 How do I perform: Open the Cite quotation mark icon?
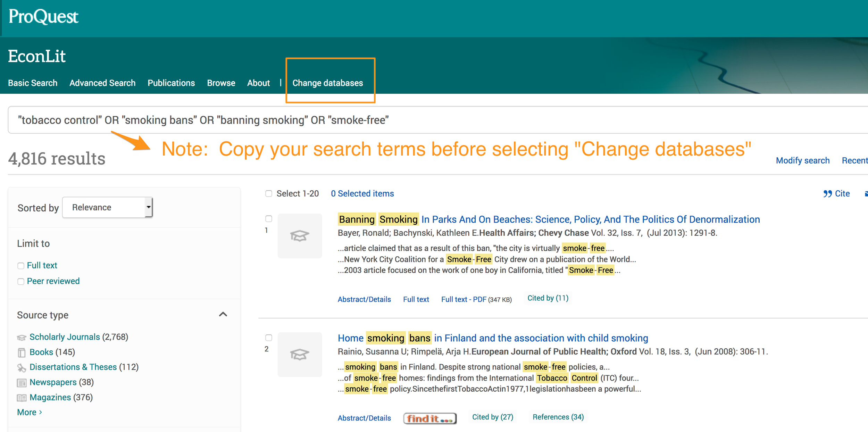click(x=827, y=194)
